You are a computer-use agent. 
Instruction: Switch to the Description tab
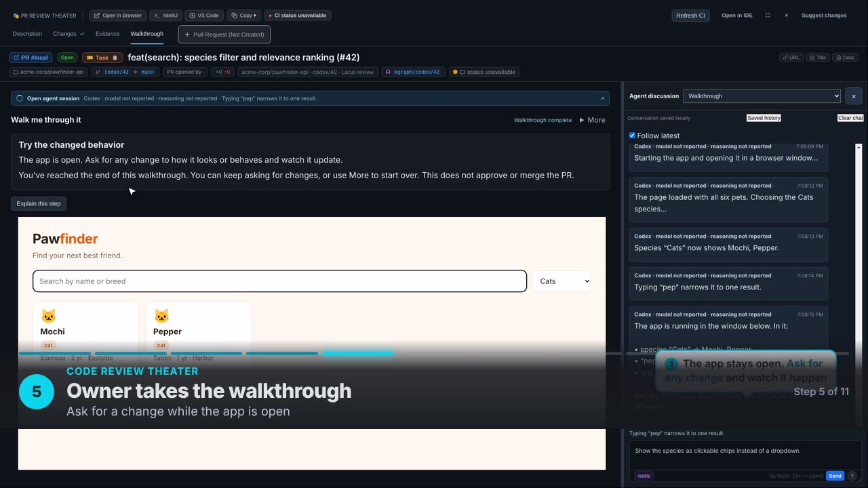(27, 34)
